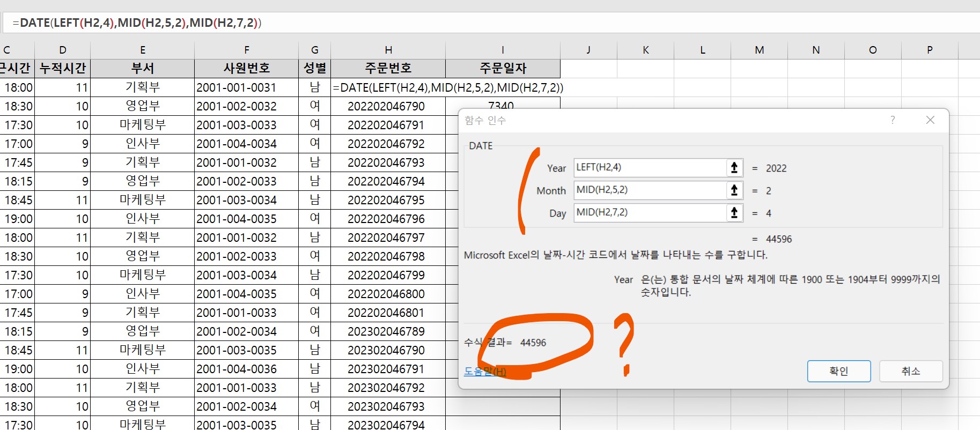Click the help question mark in dialog title
This screenshot has width=980, height=430.
pos(893,120)
